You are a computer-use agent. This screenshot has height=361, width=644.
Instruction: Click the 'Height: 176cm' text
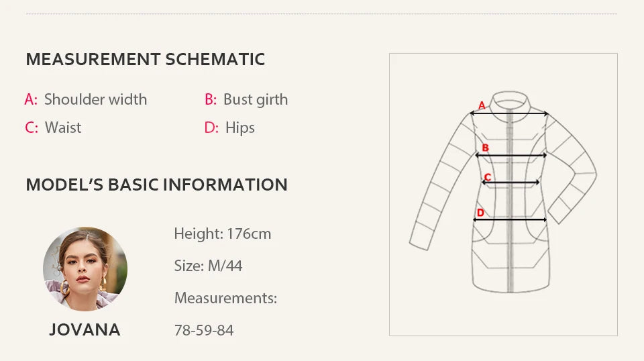click(223, 234)
